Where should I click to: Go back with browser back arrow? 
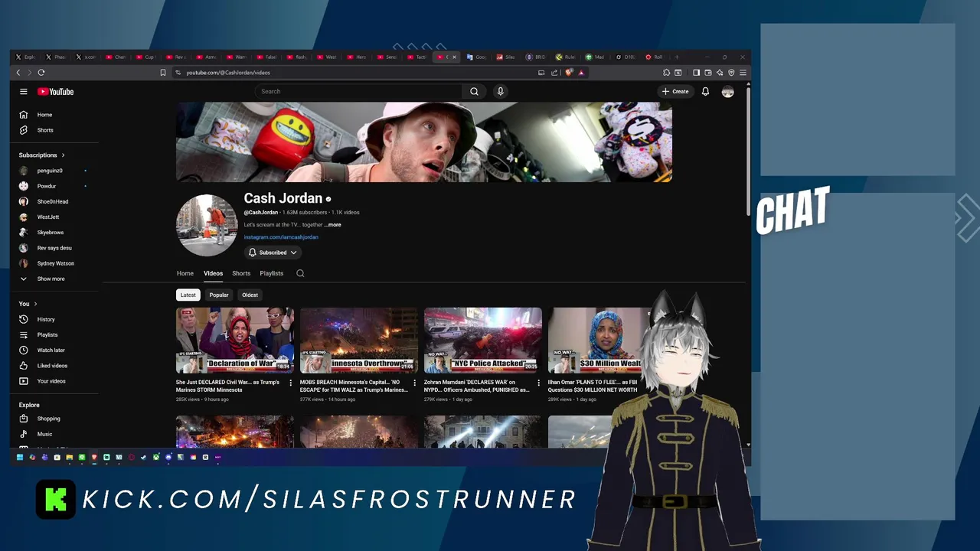pos(18,73)
